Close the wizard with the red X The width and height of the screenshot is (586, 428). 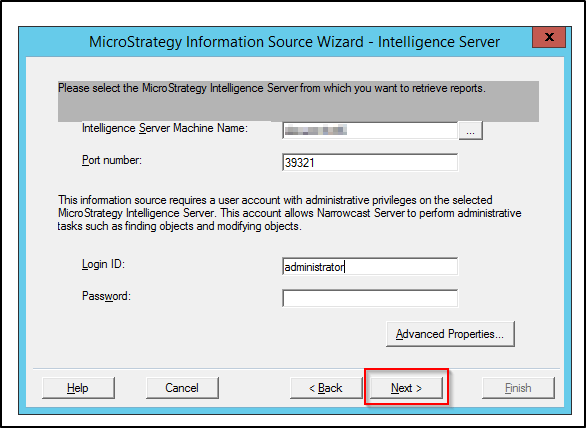(x=549, y=37)
